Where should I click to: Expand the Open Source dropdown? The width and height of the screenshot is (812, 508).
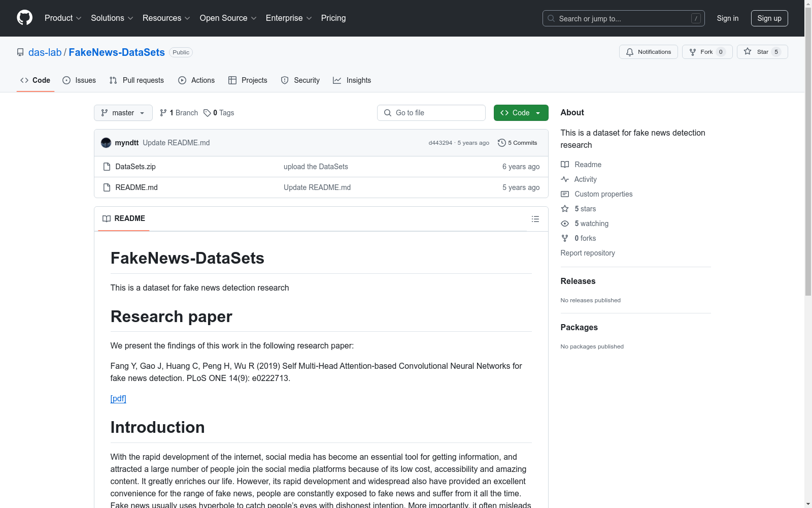228,18
